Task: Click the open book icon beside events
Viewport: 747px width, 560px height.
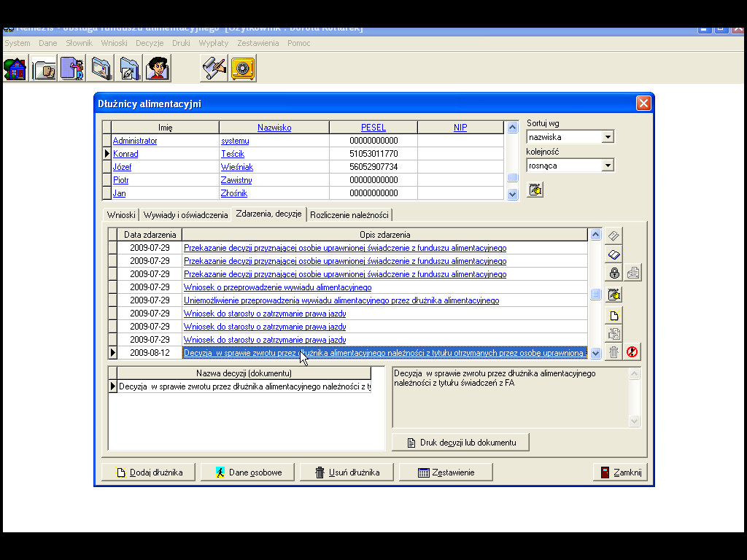Action: pos(614,254)
